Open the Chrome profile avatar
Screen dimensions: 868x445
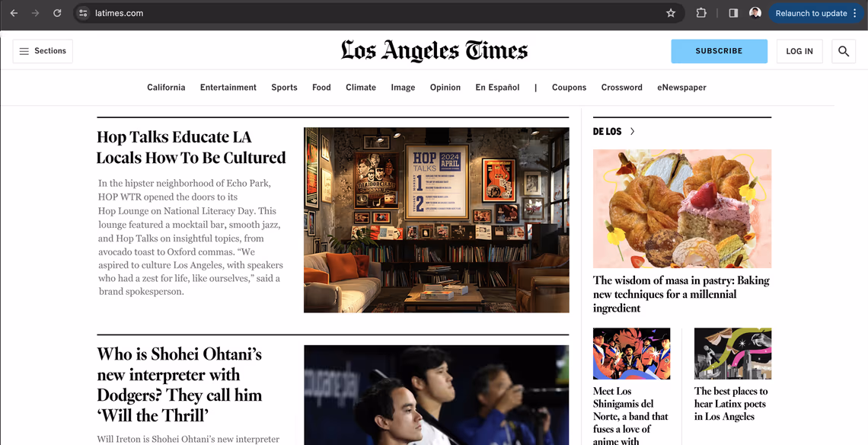click(755, 13)
